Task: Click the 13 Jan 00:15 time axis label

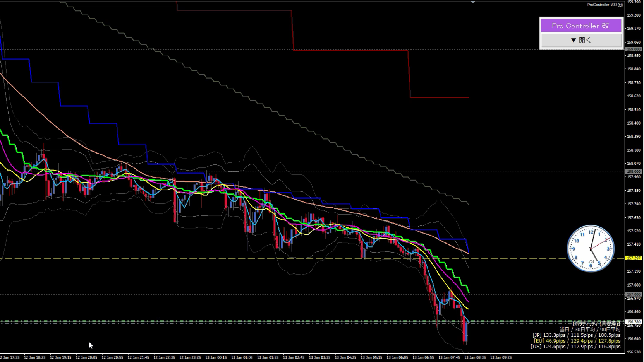Action: (x=216, y=358)
